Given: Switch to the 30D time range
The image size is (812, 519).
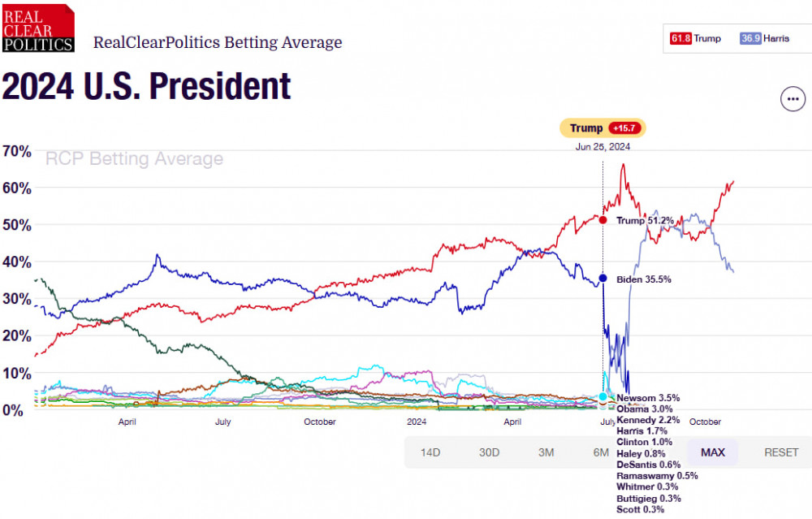Looking at the screenshot, I should click(490, 452).
